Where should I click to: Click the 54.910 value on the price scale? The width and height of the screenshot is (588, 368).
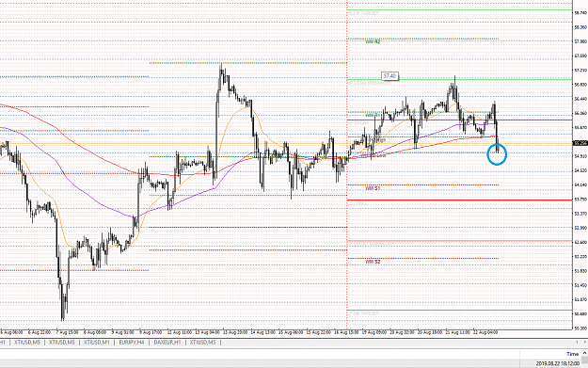580,156
